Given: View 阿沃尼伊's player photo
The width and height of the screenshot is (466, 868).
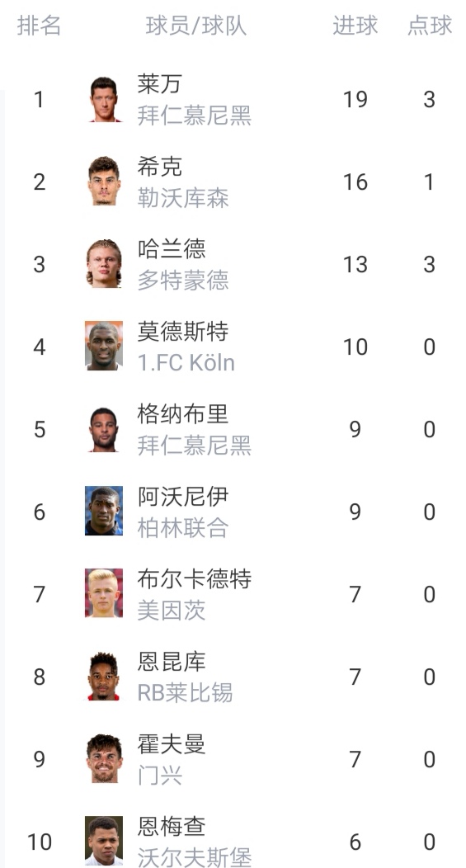Looking at the screenshot, I should (x=104, y=511).
